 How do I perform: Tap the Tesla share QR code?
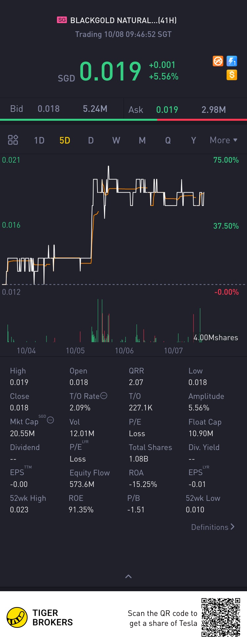point(221,617)
